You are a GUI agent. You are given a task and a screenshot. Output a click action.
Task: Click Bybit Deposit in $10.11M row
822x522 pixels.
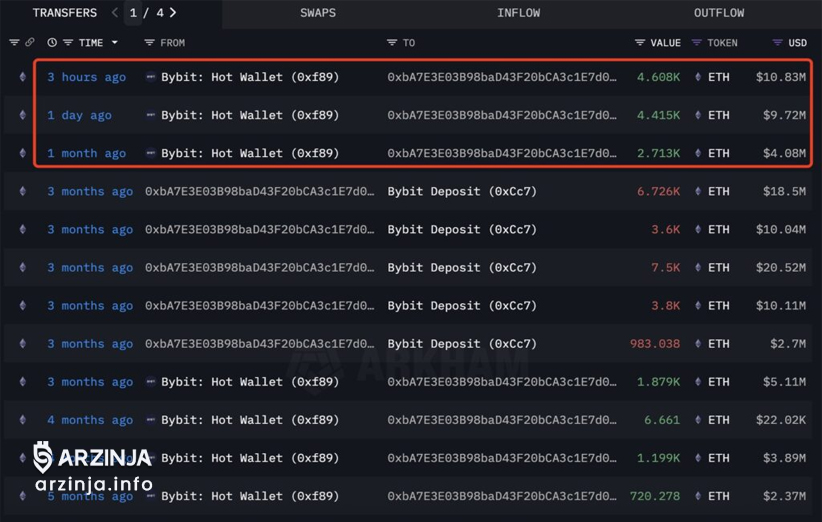tap(462, 306)
